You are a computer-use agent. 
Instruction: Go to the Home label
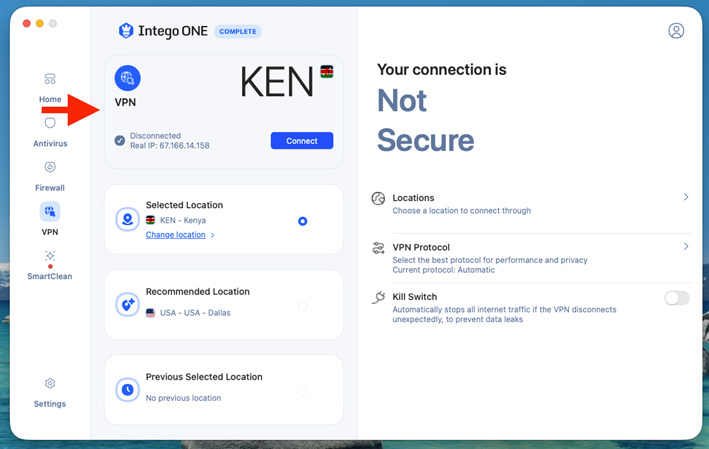50,99
